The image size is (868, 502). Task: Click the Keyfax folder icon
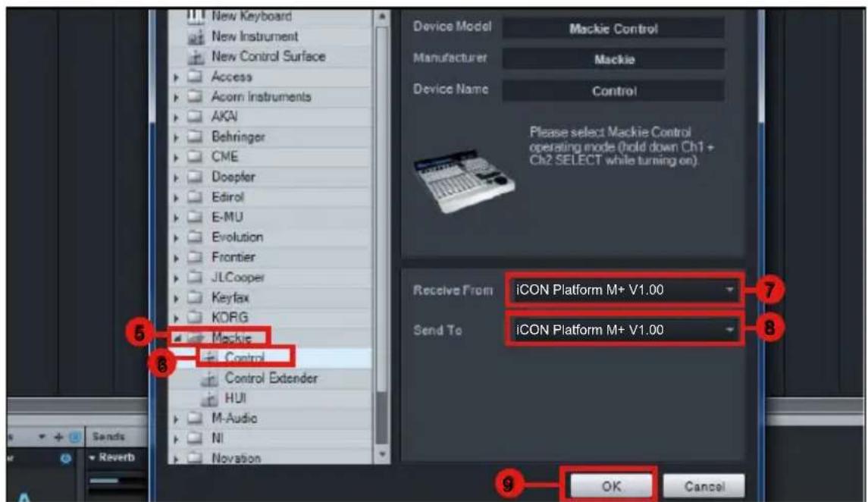(195, 298)
